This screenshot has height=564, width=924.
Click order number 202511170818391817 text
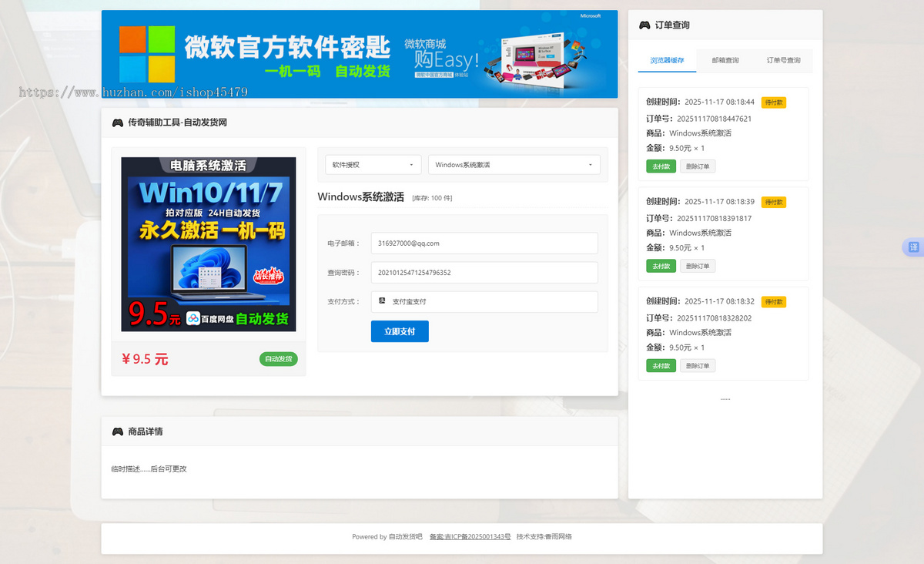coord(714,218)
